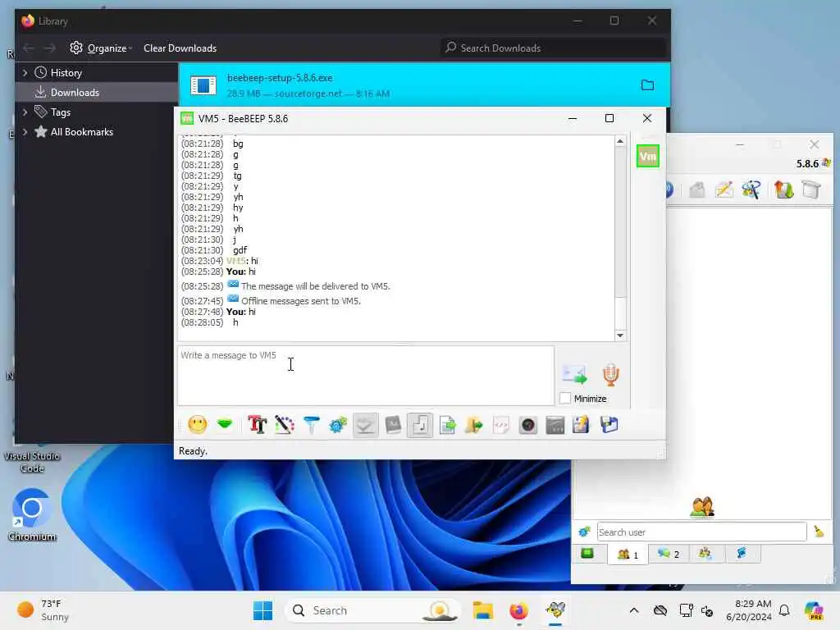
Task: Click chat scrollbar down arrow
Action: tap(620, 336)
